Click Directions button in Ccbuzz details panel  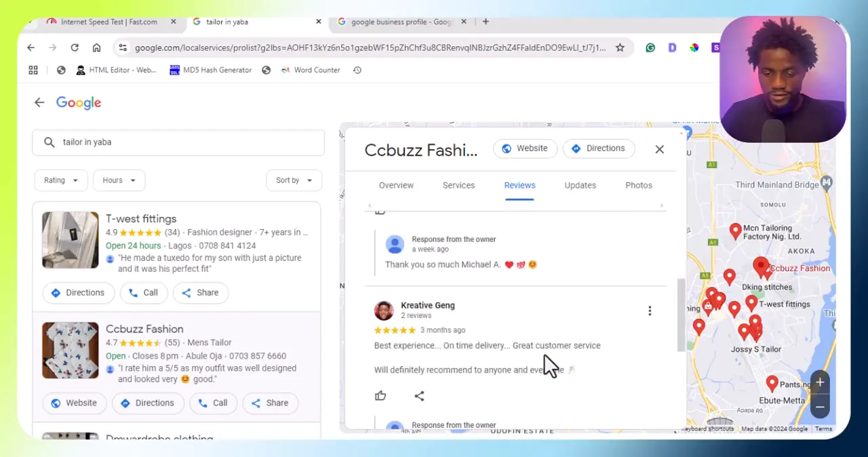tap(599, 148)
